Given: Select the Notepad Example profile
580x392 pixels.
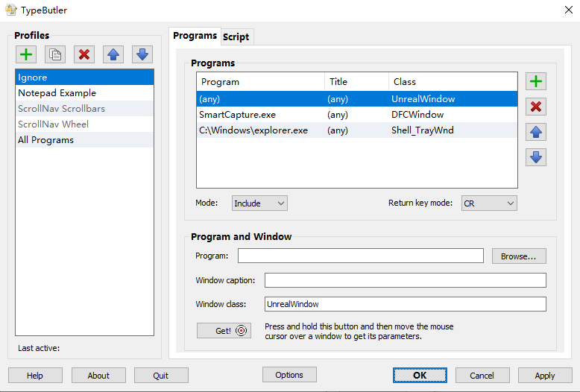Looking at the screenshot, I should tap(85, 93).
